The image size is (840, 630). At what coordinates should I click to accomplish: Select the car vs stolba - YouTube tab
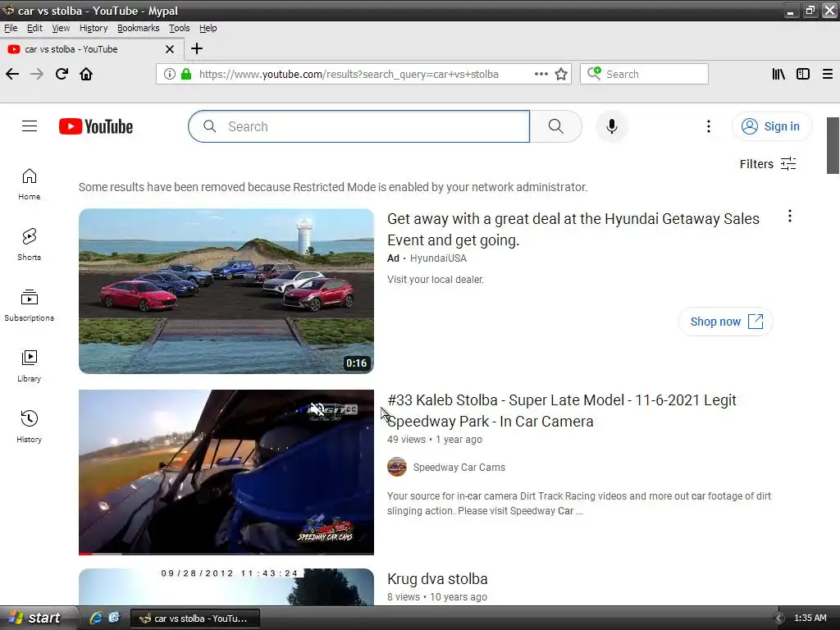pyautogui.click(x=91, y=49)
